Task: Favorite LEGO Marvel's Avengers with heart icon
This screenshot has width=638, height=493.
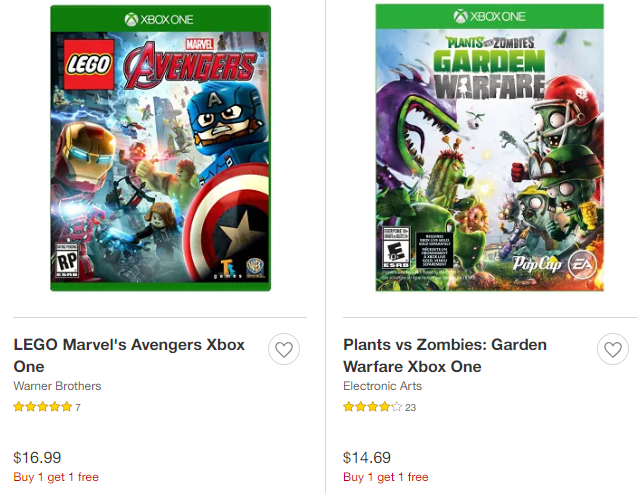Action: click(x=284, y=350)
